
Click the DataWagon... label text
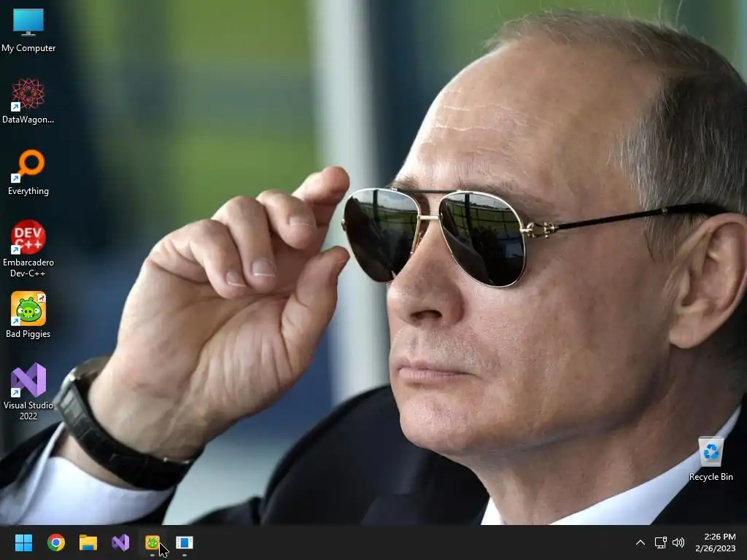28,120
